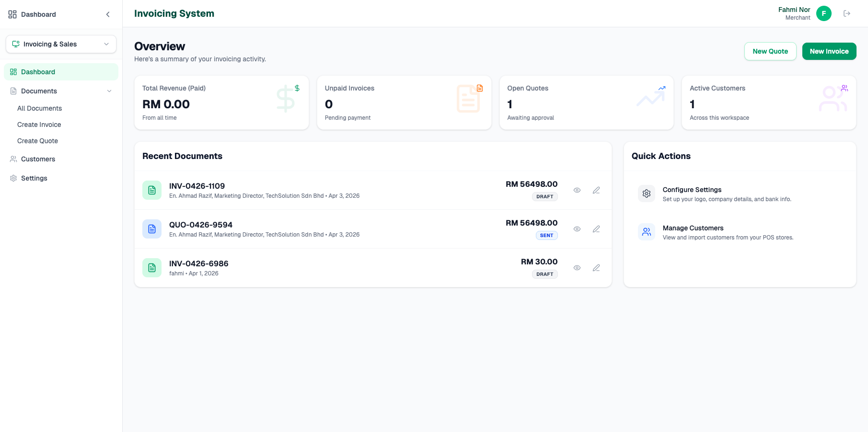Open the Settings gear icon in sidebar
868x432 pixels.
tap(12, 178)
